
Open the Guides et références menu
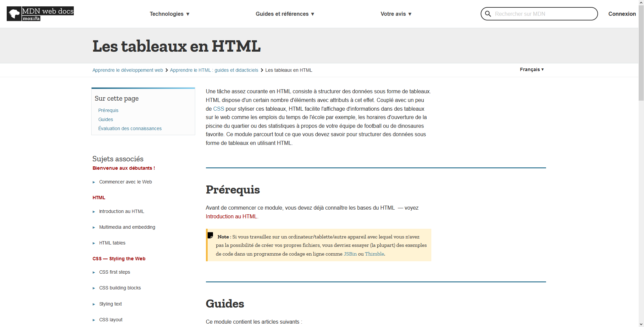(x=285, y=14)
